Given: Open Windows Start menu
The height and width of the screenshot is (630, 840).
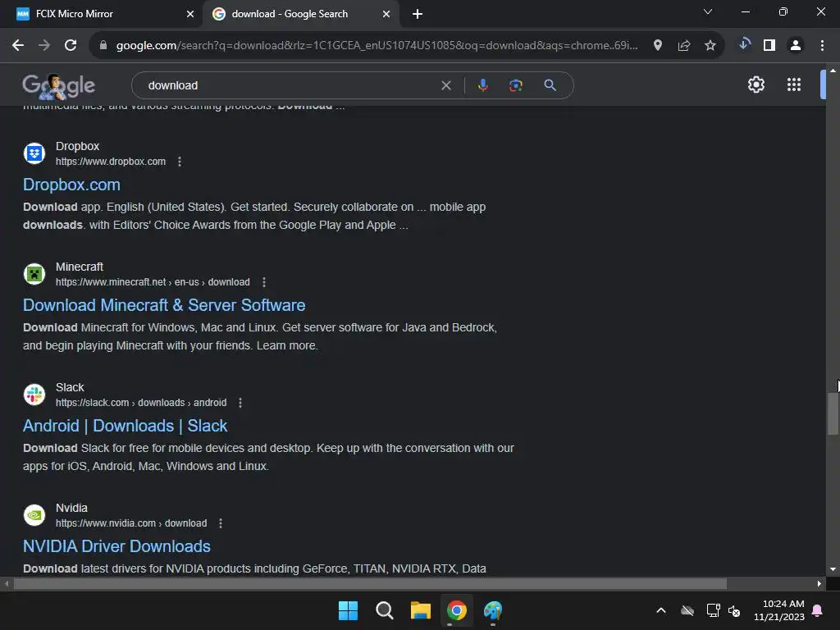Looking at the screenshot, I should 348,610.
